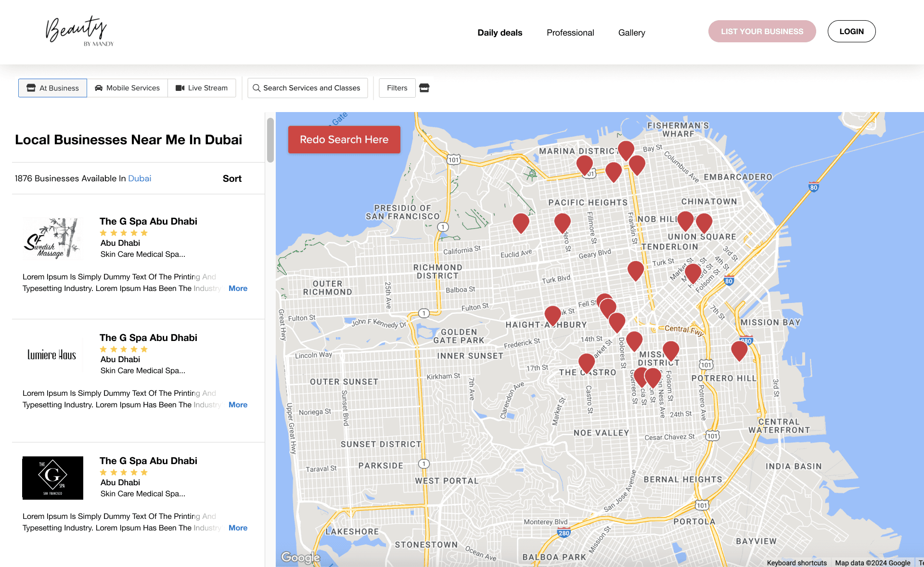Image resolution: width=924 pixels, height=567 pixels.
Task: Toggle the At Business service mode
Action: coord(53,88)
